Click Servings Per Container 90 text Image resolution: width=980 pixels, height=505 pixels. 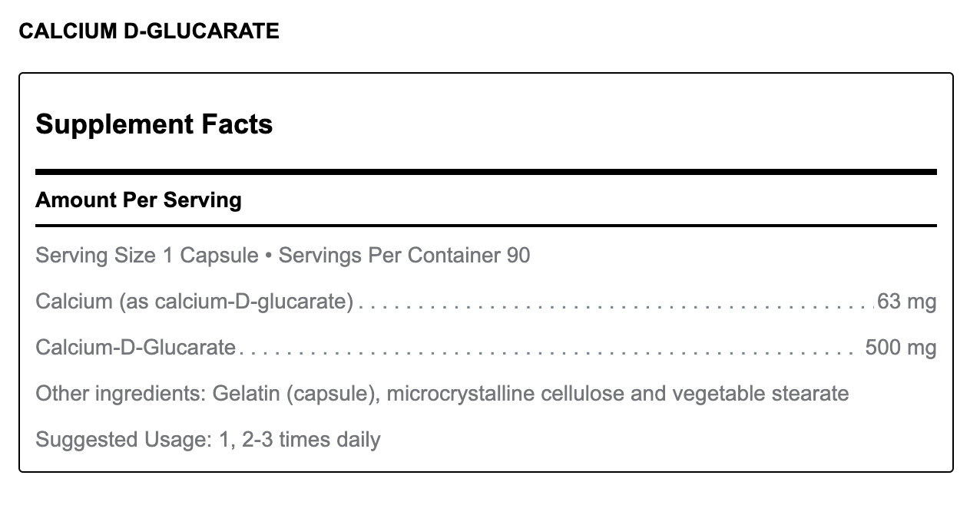click(405, 255)
